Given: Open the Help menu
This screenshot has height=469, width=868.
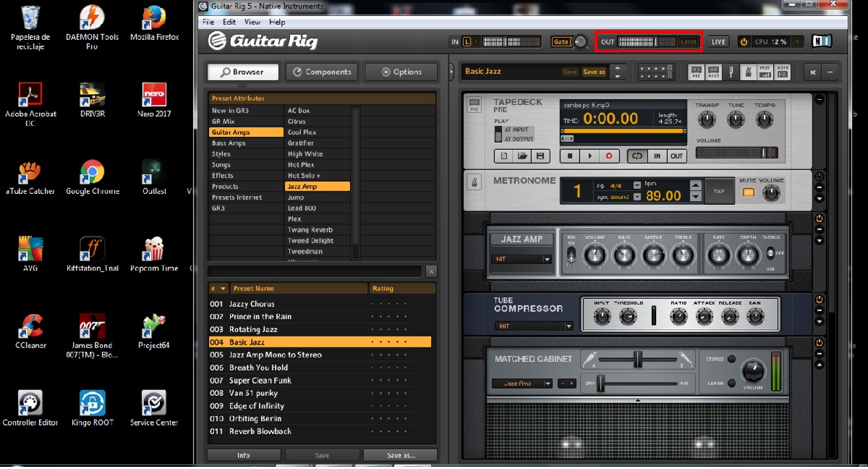Looking at the screenshot, I should pos(277,22).
